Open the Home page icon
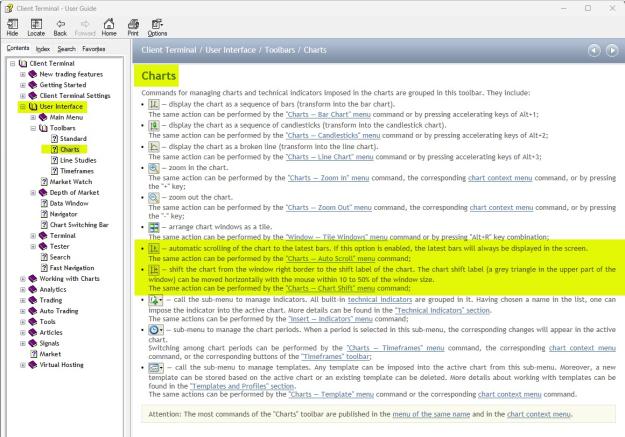625x437 pixels. coord(109,28)
